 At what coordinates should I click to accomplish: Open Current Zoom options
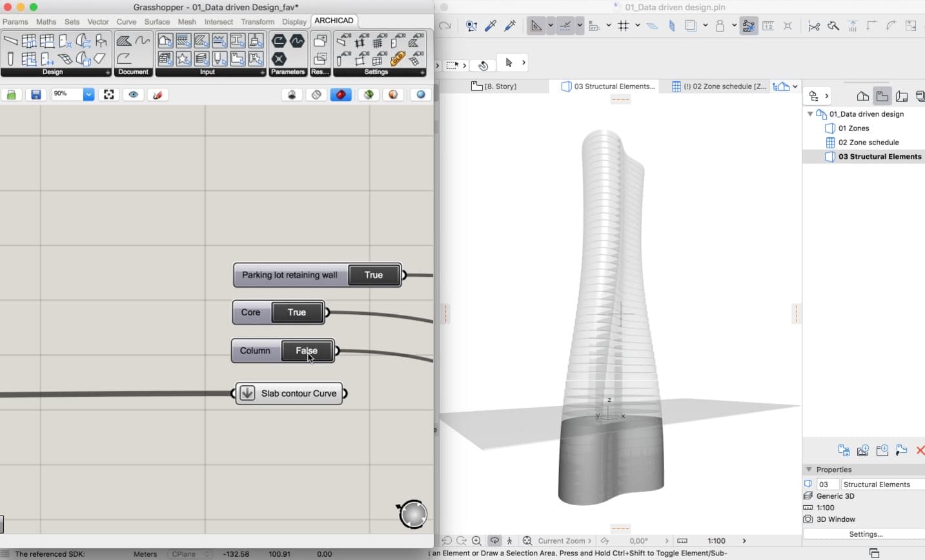[564, 541]
